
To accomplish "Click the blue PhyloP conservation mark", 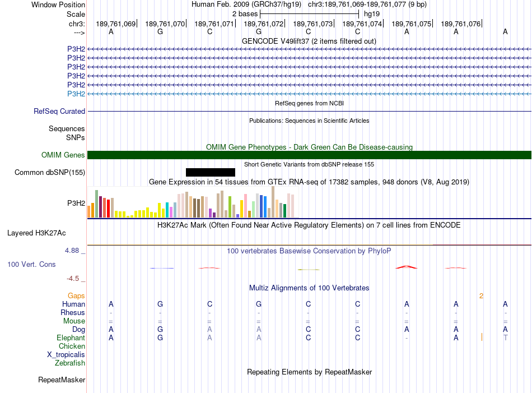I will point(162,268).
